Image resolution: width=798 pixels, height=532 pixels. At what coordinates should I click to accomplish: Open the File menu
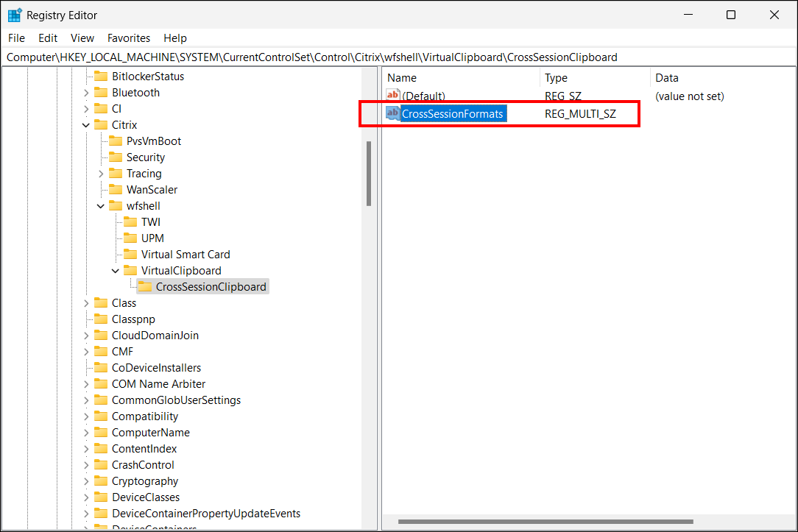(x=16, y=38)
